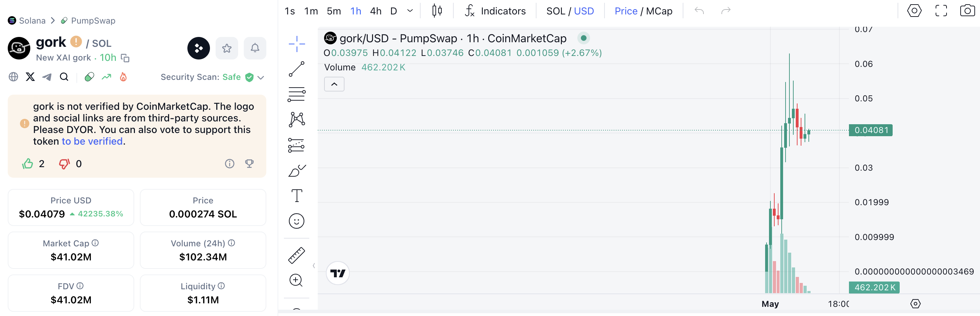
Task: Show FDV info tooltip
Action: [80, 286]
